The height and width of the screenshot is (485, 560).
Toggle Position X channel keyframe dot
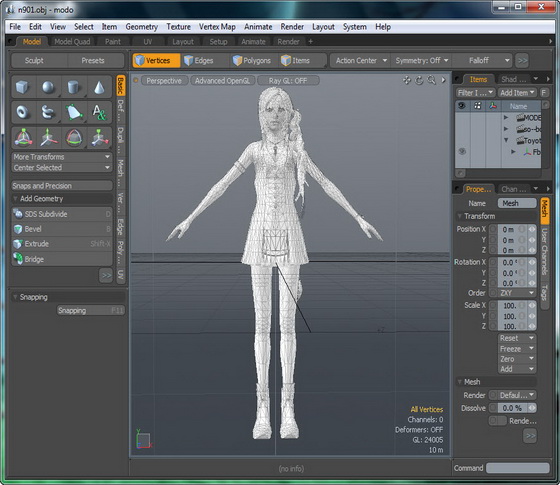[x=493, y=229]
